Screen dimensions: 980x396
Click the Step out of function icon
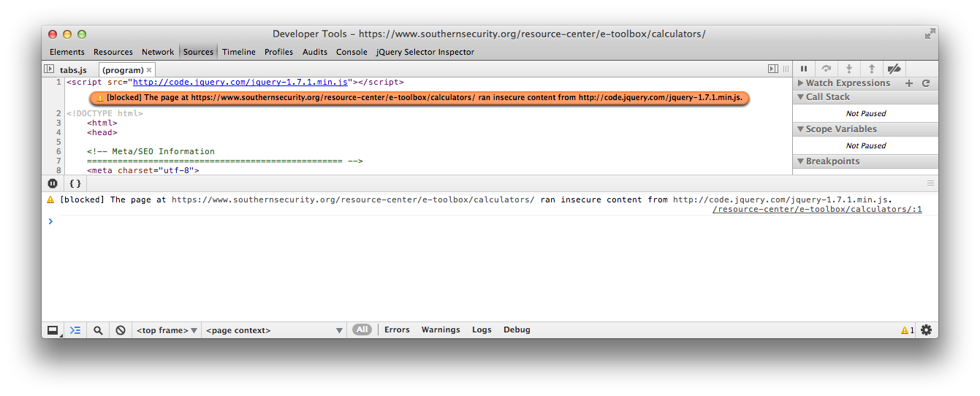pos(872,69)
